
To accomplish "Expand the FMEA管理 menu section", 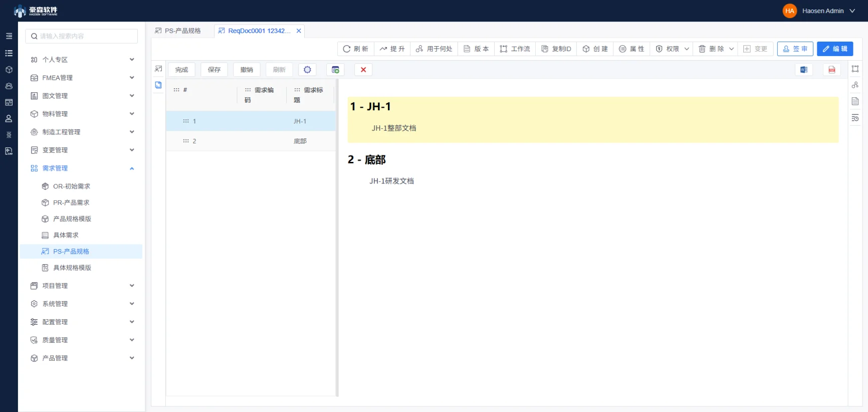I will [x=82, y=78].
